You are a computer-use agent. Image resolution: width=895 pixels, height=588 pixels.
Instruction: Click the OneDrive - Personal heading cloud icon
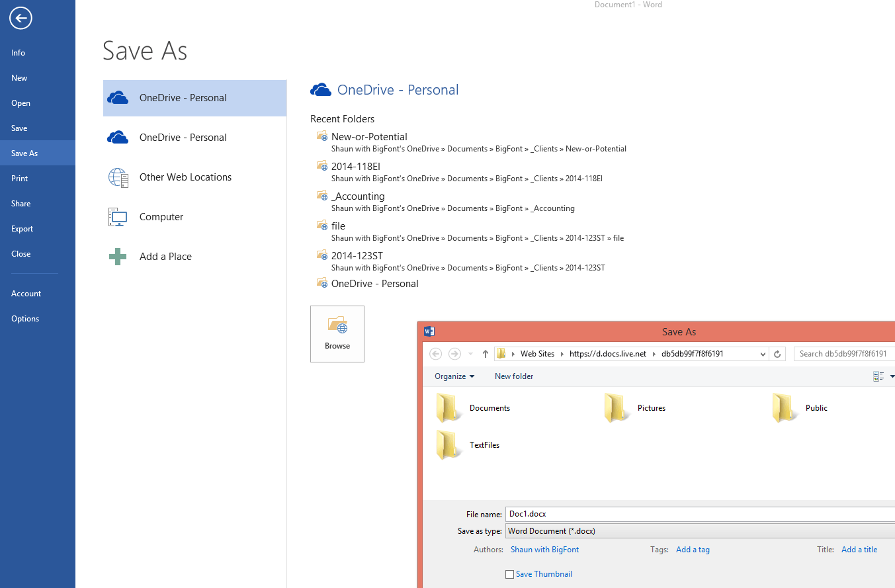click(321, 90)
